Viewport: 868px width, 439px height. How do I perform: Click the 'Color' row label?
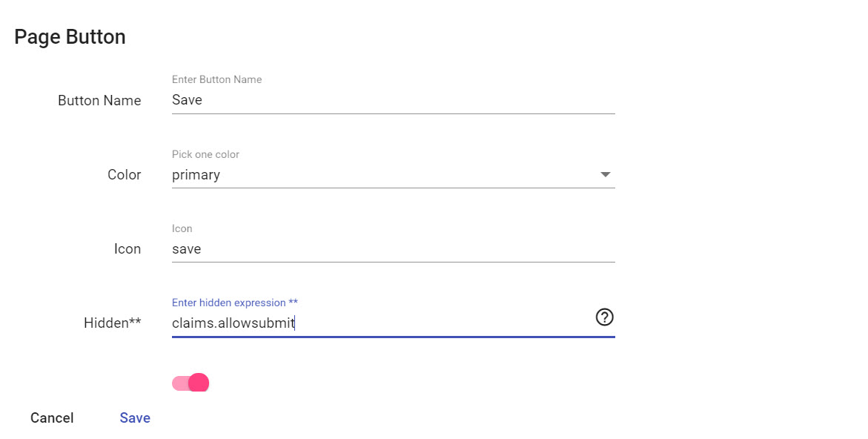124,175
